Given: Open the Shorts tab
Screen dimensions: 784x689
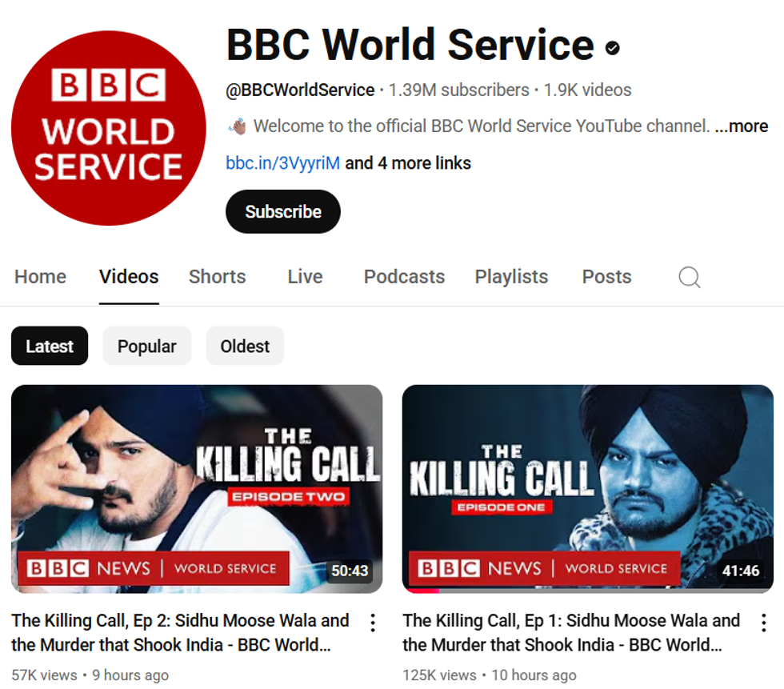Looking at the screenshot, I should click(x=217, y=277).
